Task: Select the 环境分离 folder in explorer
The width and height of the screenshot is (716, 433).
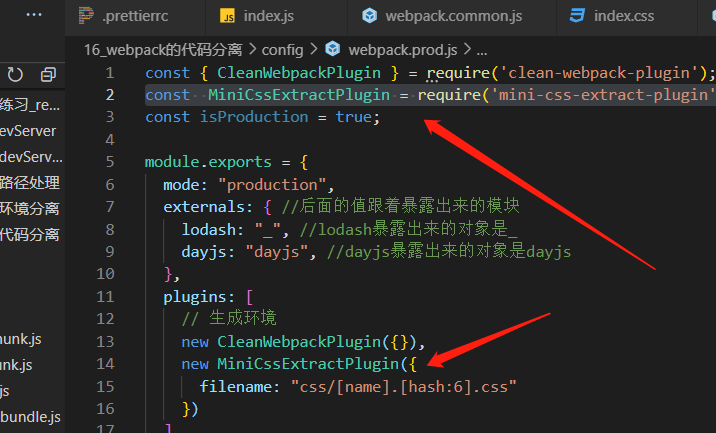Action: click(30, 209)
